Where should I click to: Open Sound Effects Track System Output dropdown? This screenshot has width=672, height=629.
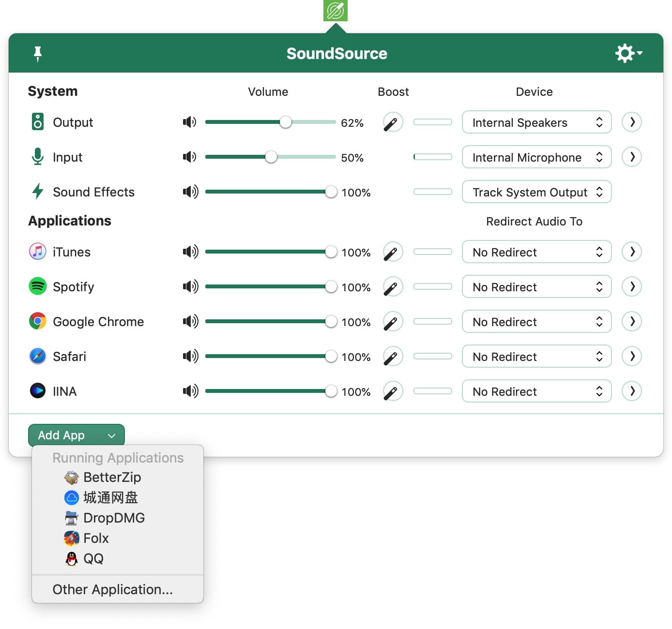coord(536,192)
